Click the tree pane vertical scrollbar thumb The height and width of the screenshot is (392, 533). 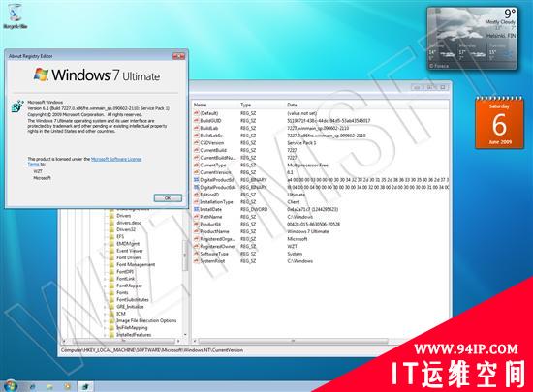(x=185, y=256)
